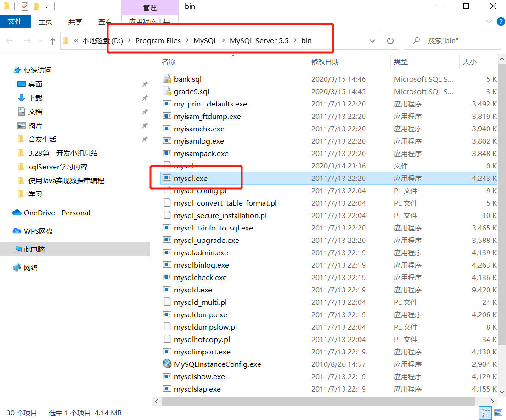Click the 图片 pictures icon
The height and width of the screenshot is (420, 506).
pos(21,125)
